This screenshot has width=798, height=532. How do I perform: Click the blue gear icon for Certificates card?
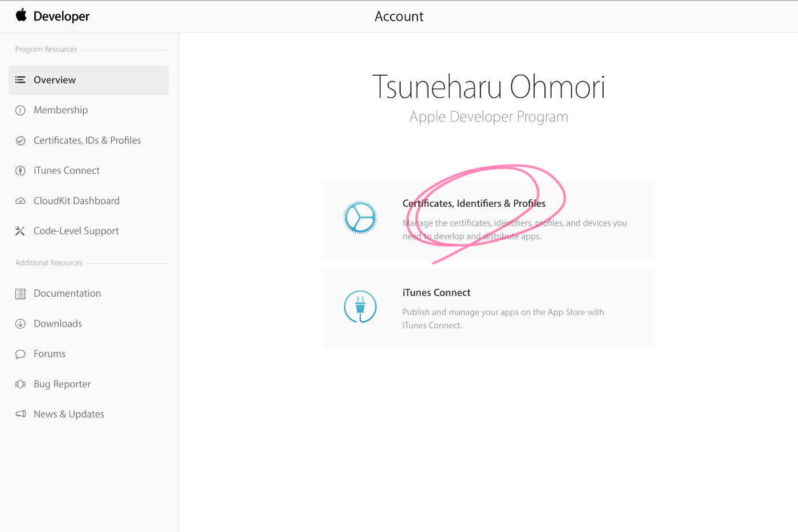pos(360,218)
